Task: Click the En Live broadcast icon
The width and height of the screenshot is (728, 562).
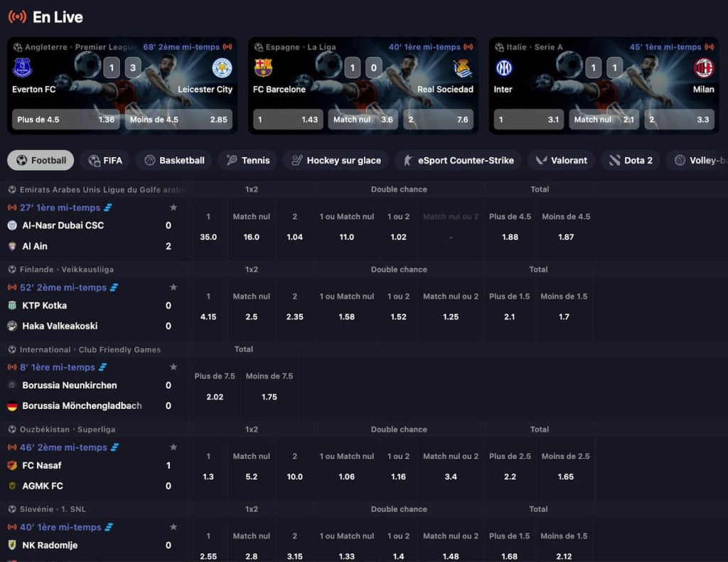Action: coord(17,17)
